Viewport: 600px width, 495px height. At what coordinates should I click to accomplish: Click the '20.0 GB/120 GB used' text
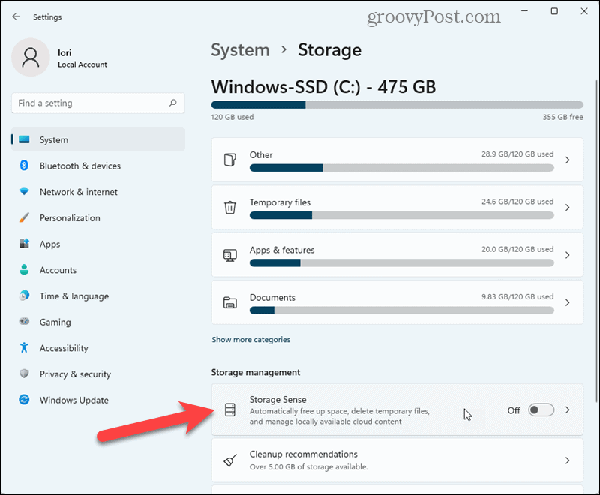coord(517,249)
